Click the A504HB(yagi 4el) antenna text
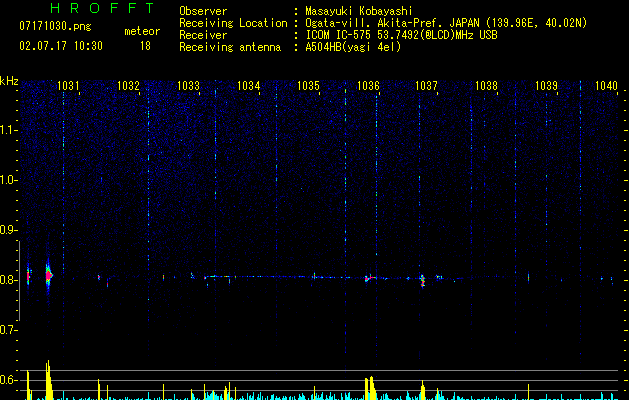 [353, 47]
